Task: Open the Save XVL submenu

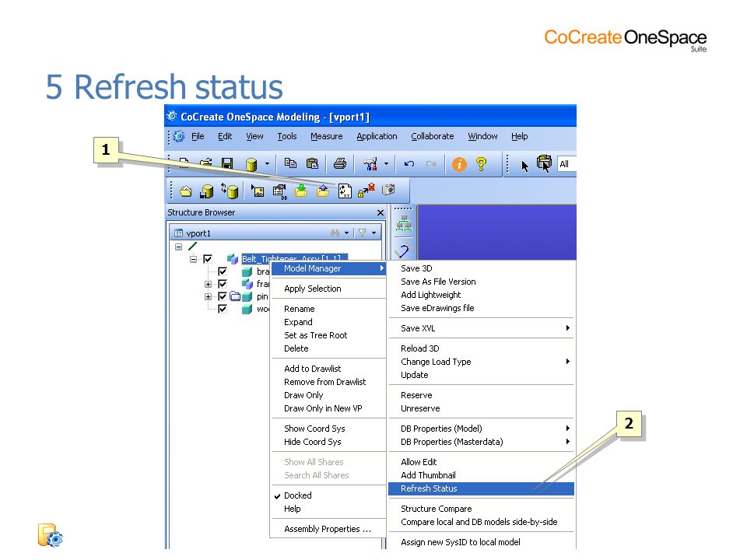Action: 481,328
